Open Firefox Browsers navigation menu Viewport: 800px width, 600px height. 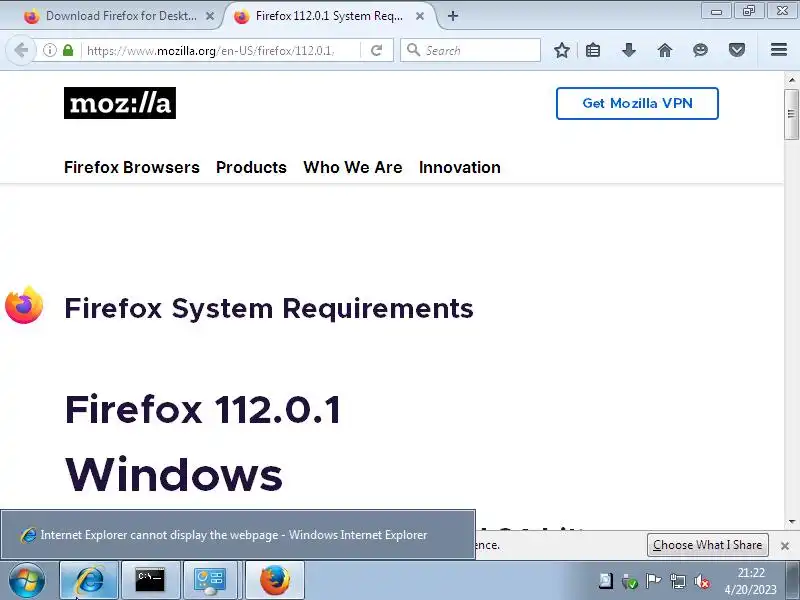tap(132, 167)
